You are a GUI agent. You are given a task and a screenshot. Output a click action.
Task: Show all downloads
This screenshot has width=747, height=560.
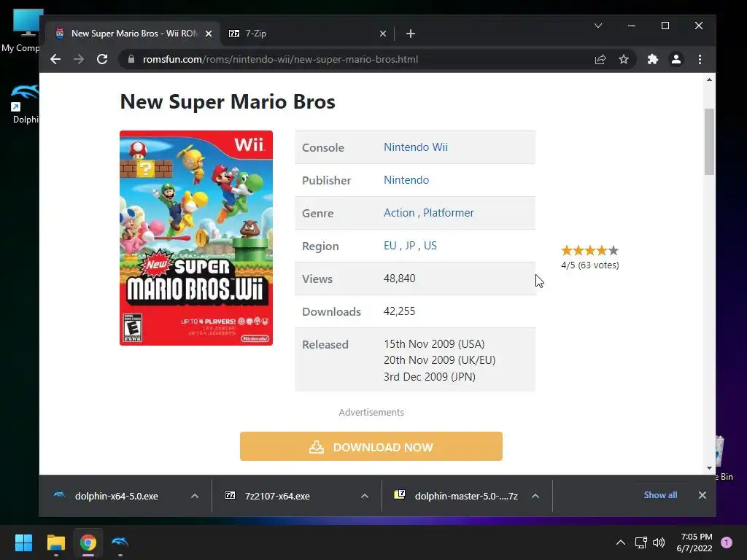coord(660,495)
